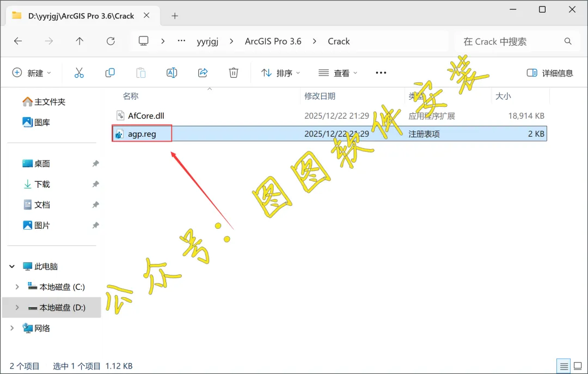
Task: Expand 本地磁盘 (C:) node
Action: coord(17,287)
